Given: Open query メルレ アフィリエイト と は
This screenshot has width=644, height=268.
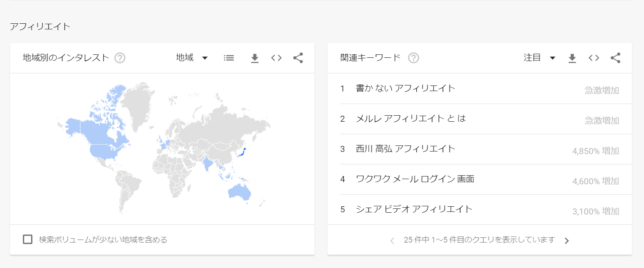Looking at the screenshot, I should pyautogui.click(x=411, y=119).
